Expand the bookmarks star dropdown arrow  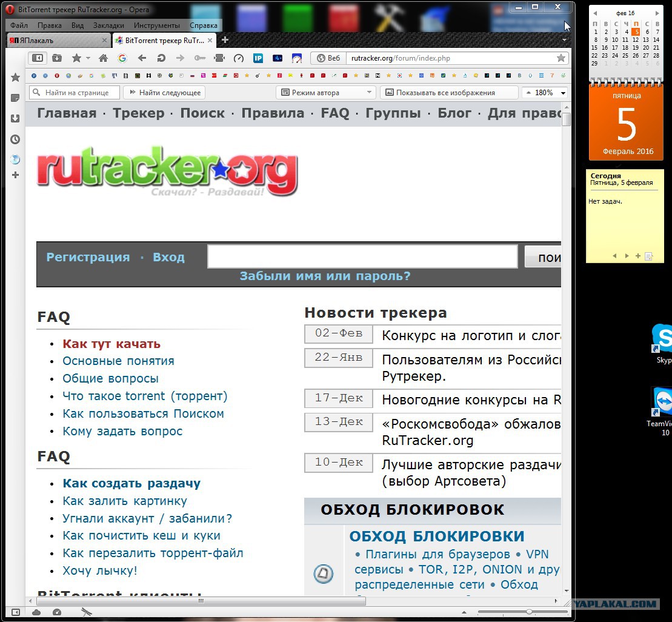point(88,58)
